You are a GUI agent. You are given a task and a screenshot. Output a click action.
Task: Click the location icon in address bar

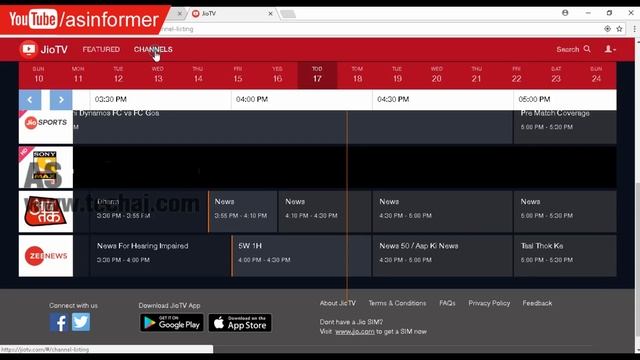pos(607,29)
